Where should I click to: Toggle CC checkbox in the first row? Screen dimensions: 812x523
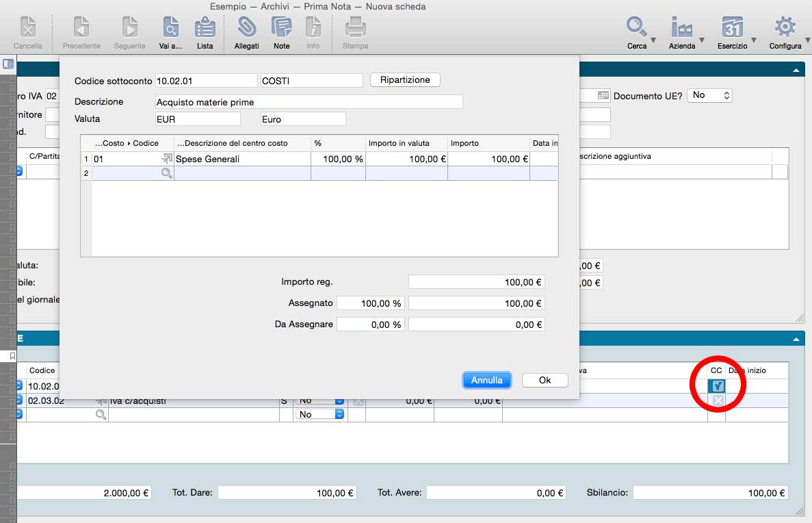click(x=717, y=386)
